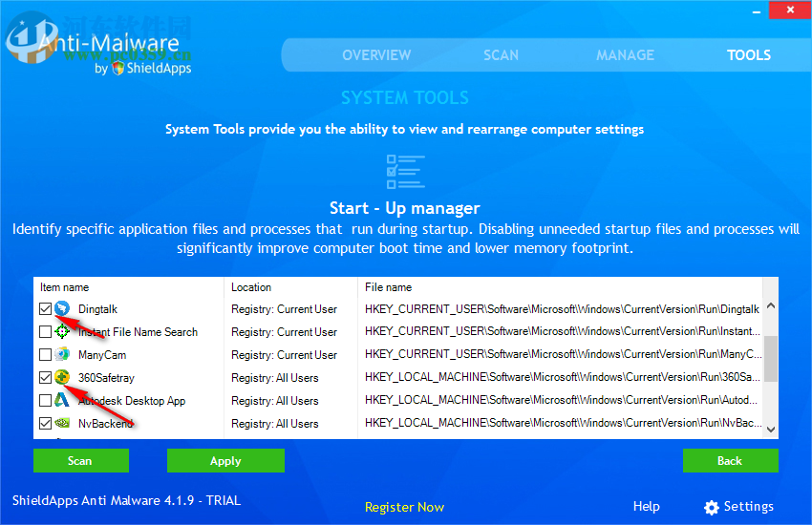Click the Autodesk Desktop App icon
The width and height of the screenshot is (812, 525).
coord(62,400)
